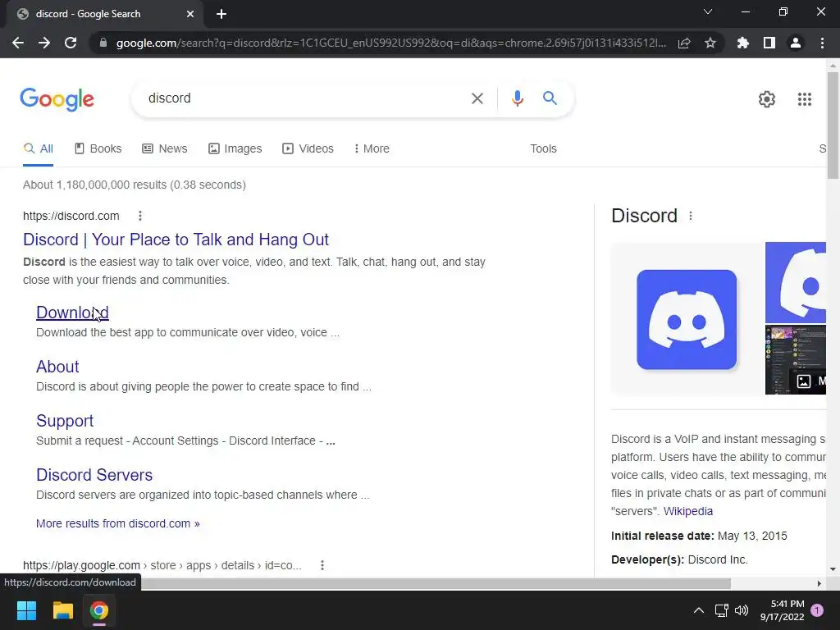Reload the Google search page
Image resolution: width=840 pixels, height=630 pixels.
click(71, 43)
